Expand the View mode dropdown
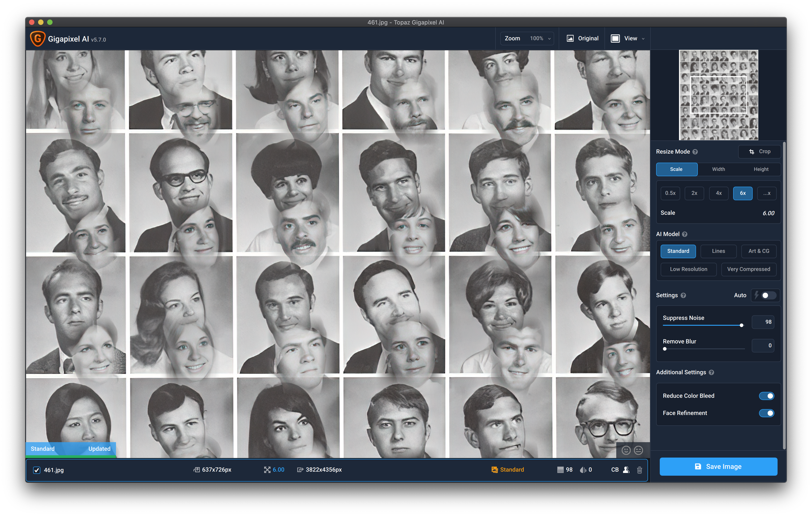Screen dimensions: 812x516 pos(628,39)
